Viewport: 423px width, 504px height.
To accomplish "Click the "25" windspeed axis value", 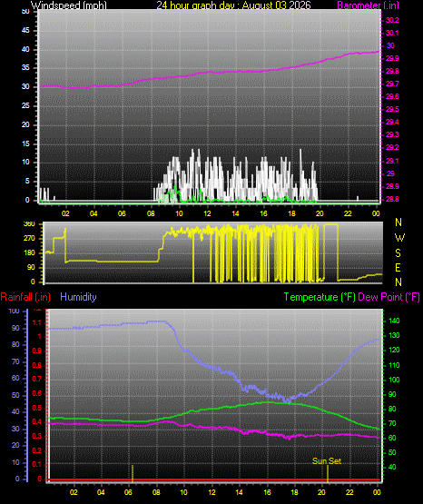I will coord(25,105).
